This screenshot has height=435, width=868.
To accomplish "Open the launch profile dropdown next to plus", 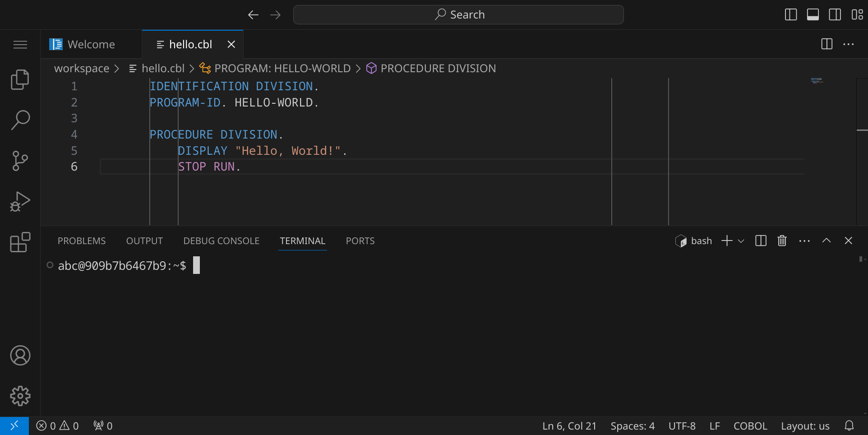I will [741, 241].
